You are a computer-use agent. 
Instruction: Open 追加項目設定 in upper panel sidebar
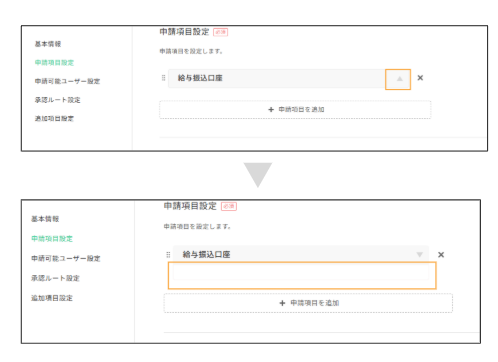(x=54, y=119)
